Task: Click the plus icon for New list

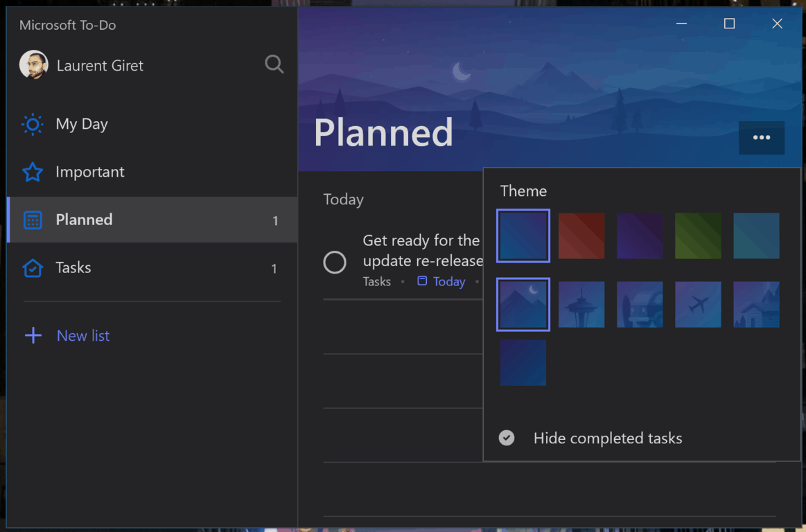Action: (x=33, y=335)
